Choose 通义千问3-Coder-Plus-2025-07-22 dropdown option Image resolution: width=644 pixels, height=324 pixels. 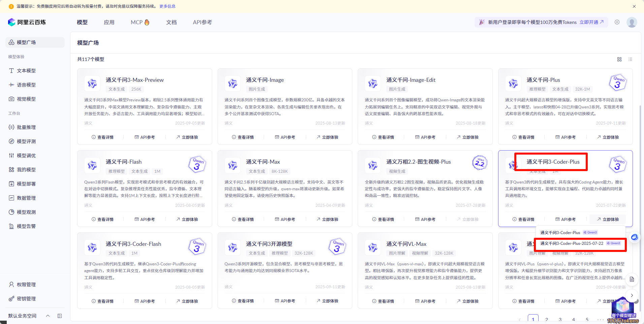[581, 244]
